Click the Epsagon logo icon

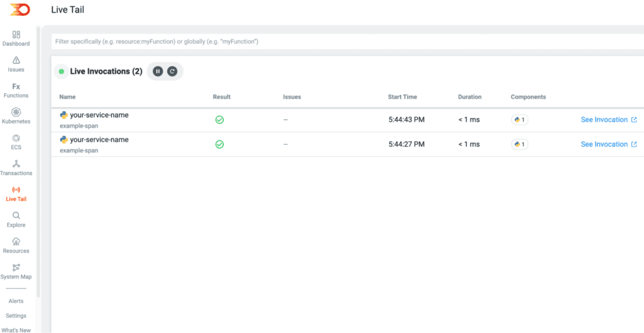click(x=19, y=9)
